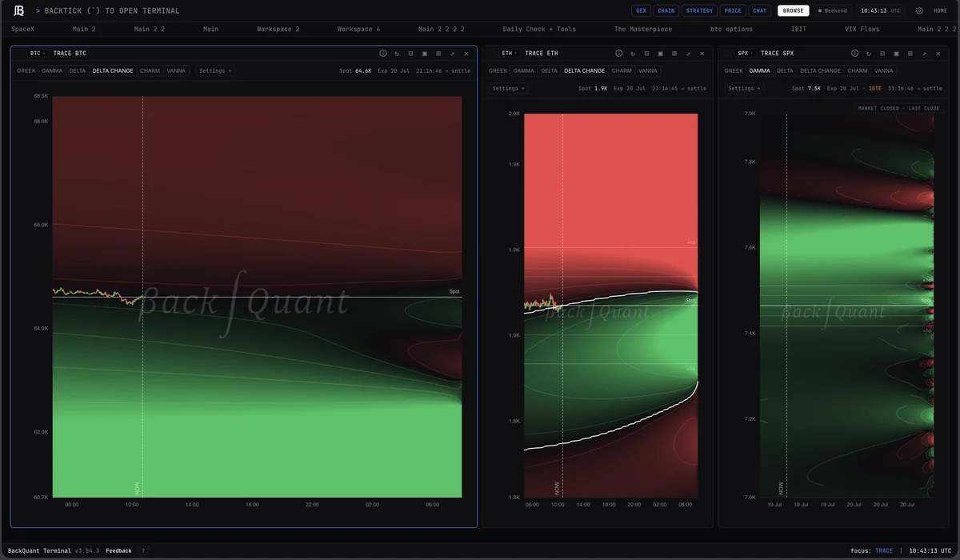Click the Weekend market status indicator
The width and height of the screenshot is (960, 560).
click(832, 10)
